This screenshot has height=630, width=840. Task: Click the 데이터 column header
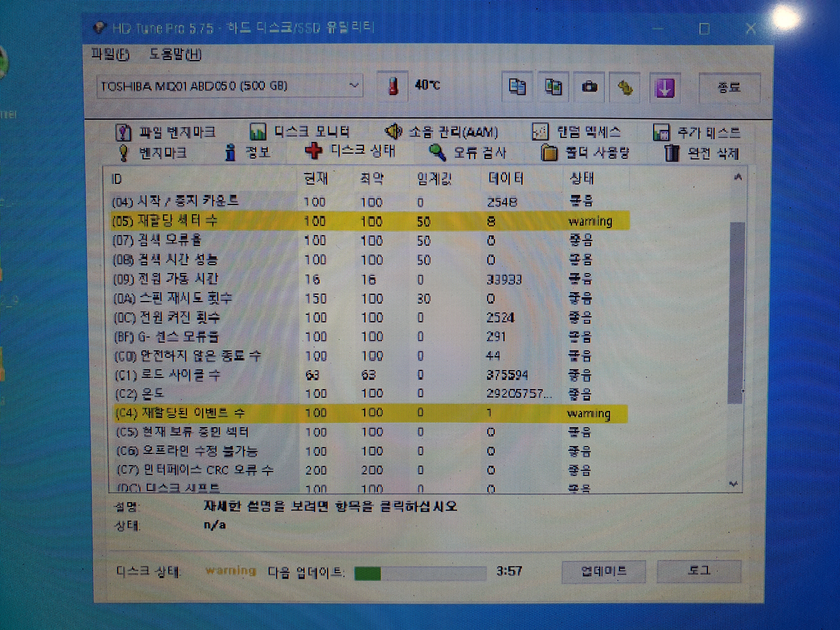point(506,179)
